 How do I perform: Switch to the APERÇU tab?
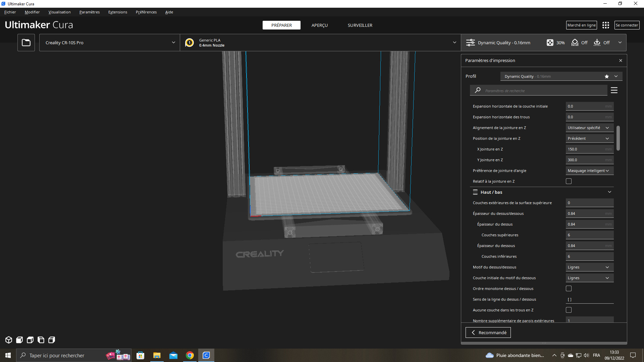tap(319, 25)
